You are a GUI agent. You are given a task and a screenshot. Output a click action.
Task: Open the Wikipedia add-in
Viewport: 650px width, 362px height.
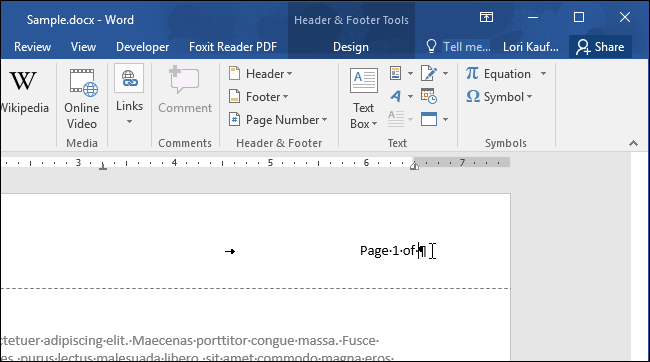(x=24, y=92)
